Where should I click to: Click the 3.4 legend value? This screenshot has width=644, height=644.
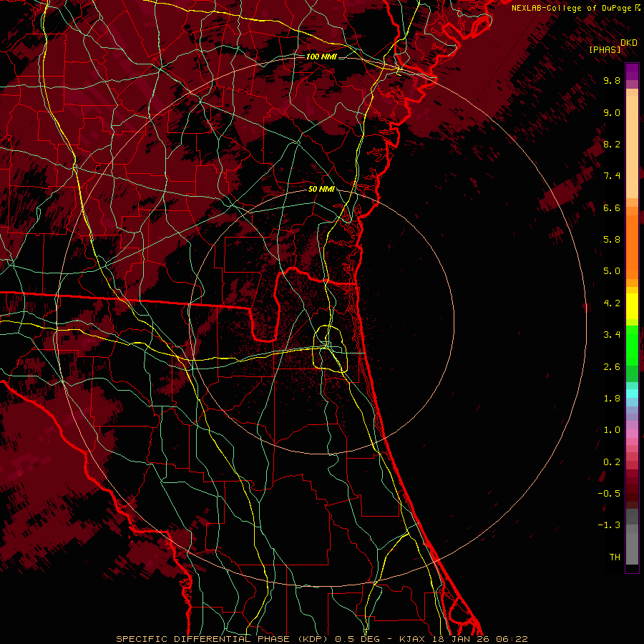(x=612, y=335)
